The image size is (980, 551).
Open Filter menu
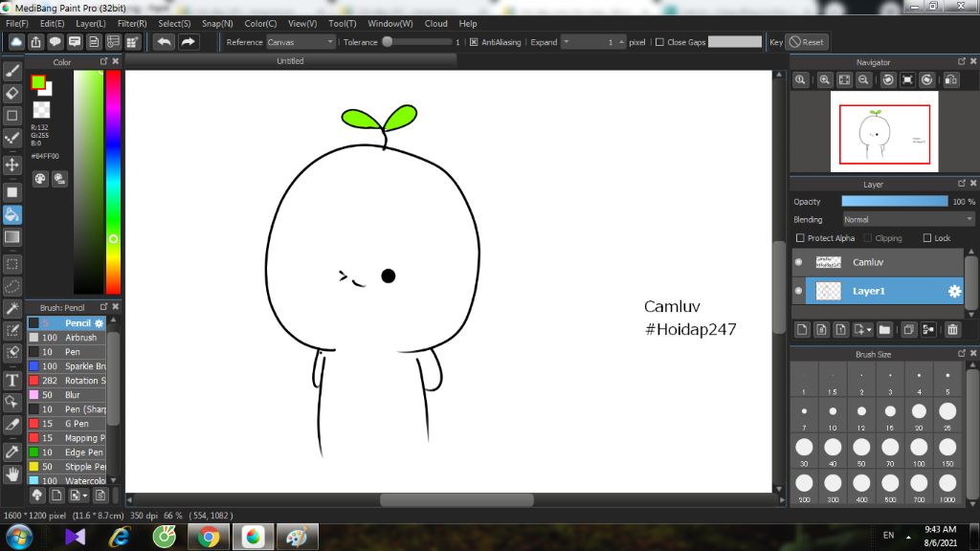(132, 23)
